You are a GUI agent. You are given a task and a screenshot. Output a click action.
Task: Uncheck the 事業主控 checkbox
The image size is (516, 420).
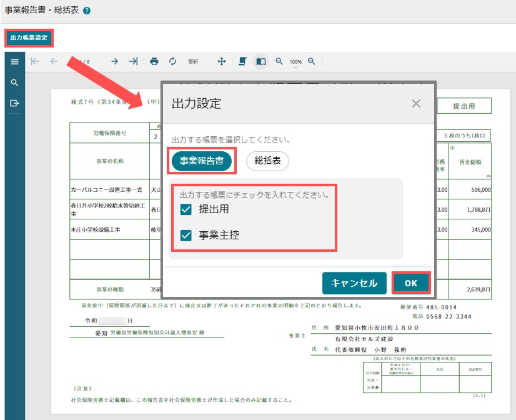coord(186,236)
